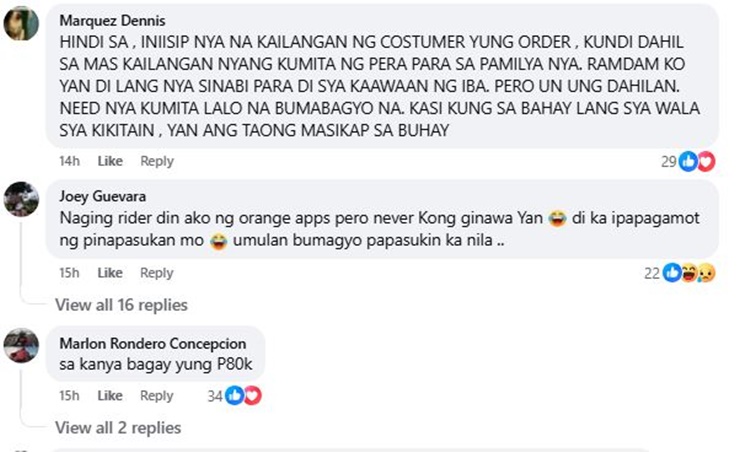This screenshot has height=452, width=750.
Task: Reply to Joey Guevara's comment
Action: pos(156,273)
